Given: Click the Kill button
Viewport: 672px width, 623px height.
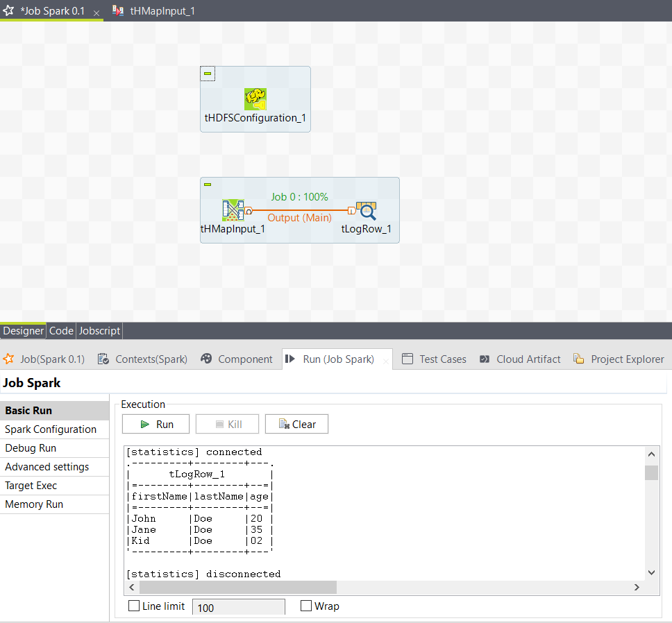Looking at the screenshot, I should [227, 424].
